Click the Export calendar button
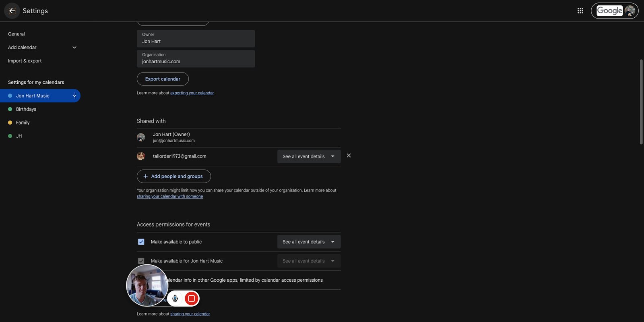644x322 pixels. [163, 79]
